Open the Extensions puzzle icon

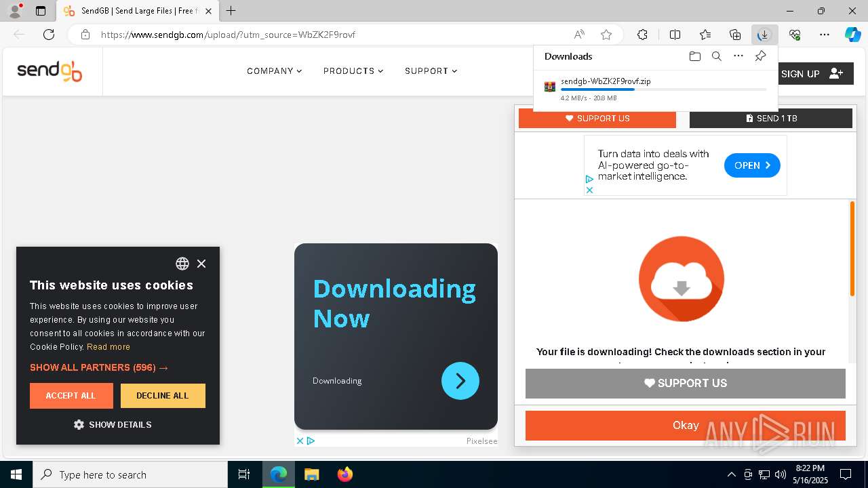[x=642, y=35]
